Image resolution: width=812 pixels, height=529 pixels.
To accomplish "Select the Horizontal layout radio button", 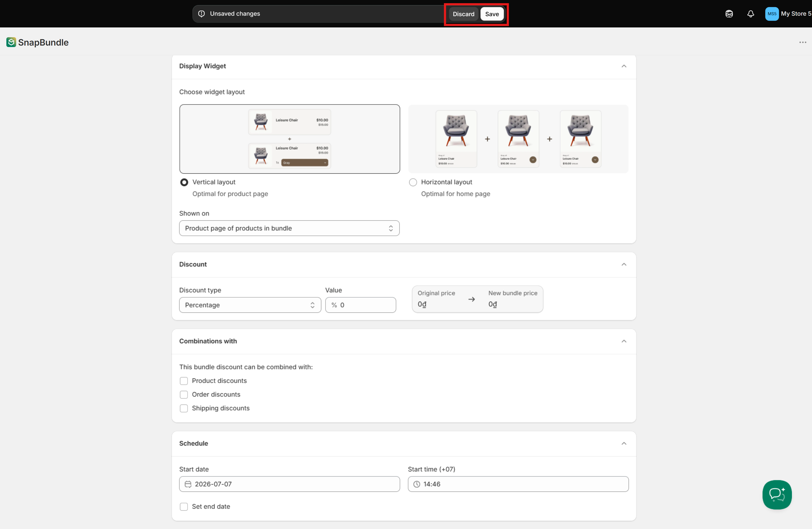I will 413,182.
